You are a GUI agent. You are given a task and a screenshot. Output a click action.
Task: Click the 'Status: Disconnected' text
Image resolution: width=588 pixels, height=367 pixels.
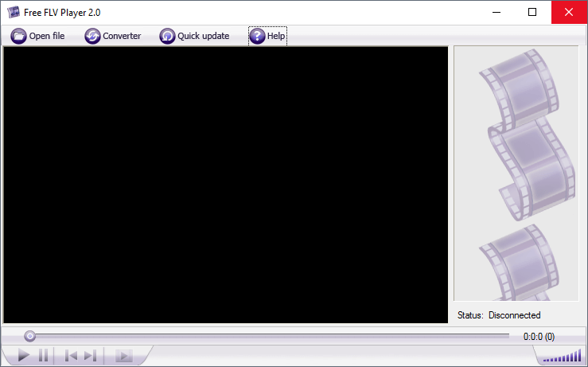pos(499,315)
